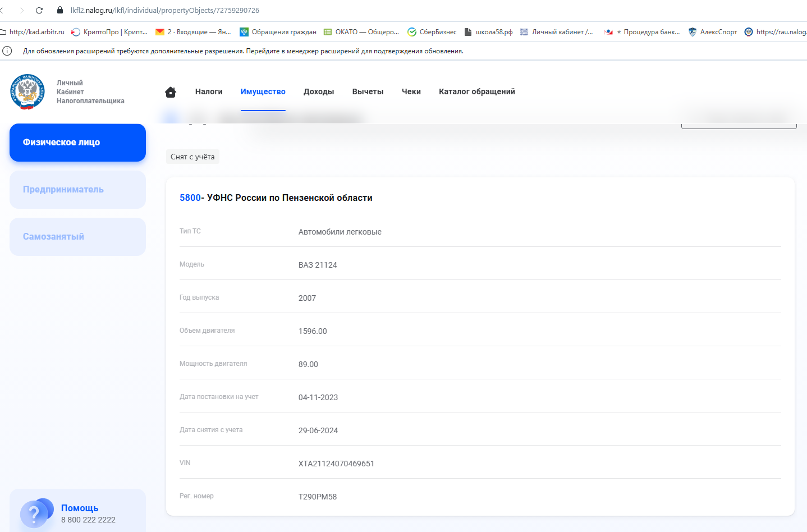Open Яндекс mail Входящие bookmark

193,32
